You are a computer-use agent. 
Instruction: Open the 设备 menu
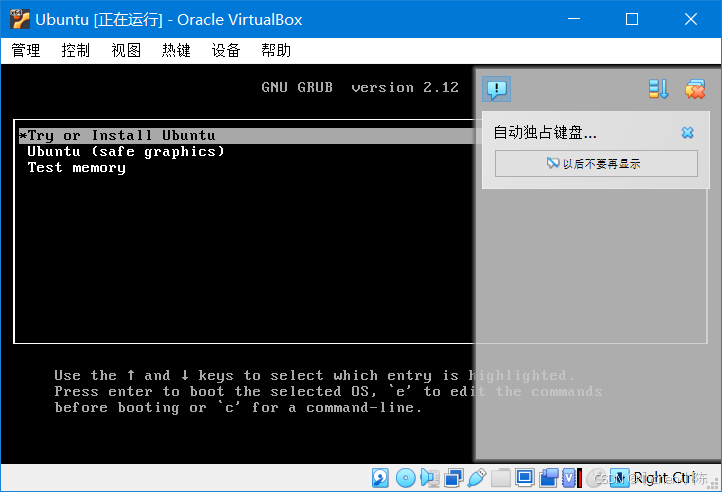(226, 50)
